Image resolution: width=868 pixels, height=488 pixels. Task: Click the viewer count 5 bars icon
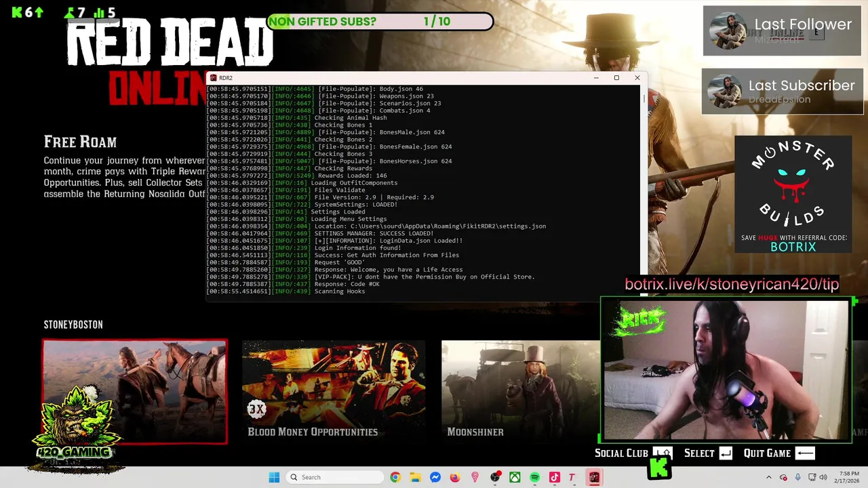point(99,13)
